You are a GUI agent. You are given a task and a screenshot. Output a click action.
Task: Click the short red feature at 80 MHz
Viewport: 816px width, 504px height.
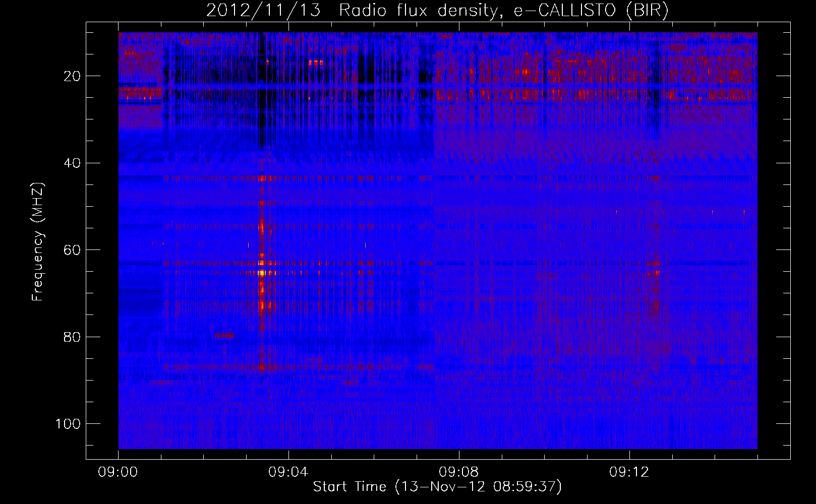[224, 335]
